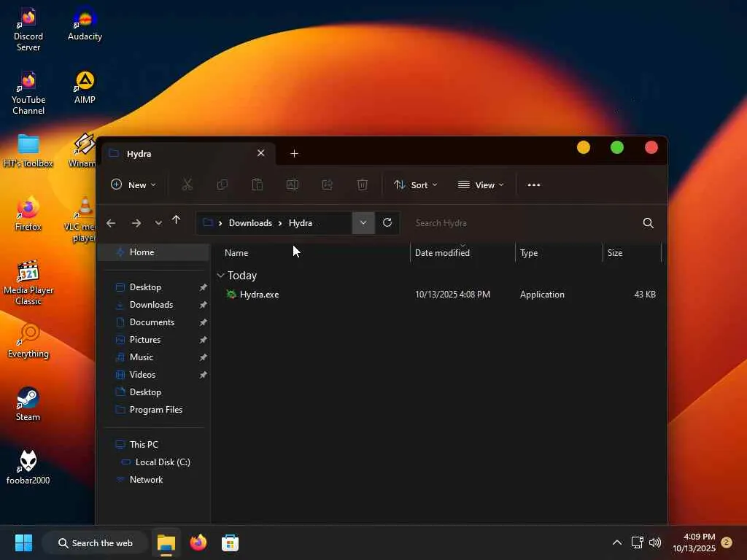Sort by Date modified column
Image resolution: width=747 pixels, height=560 pixels.
(x=442, y=253)
